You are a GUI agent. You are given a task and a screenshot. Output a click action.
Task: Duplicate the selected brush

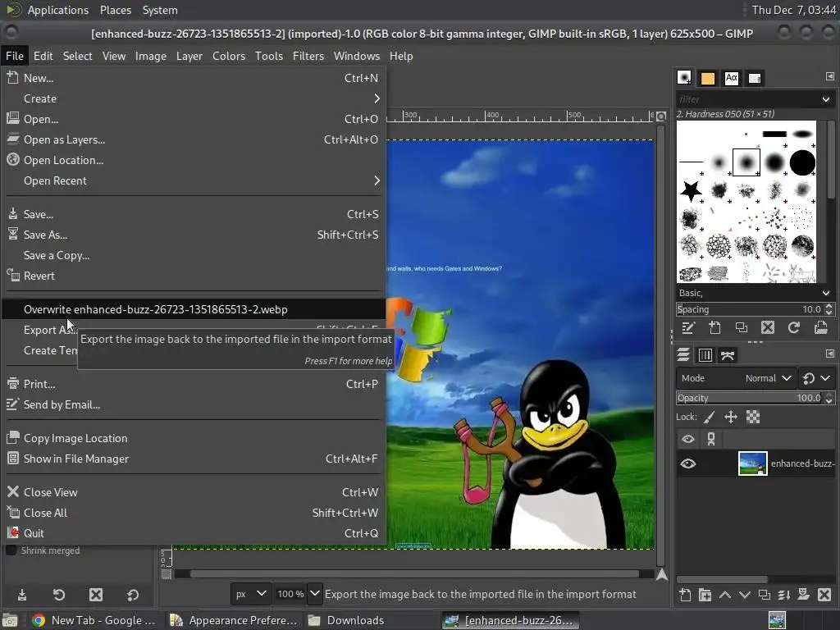(742, 328)
